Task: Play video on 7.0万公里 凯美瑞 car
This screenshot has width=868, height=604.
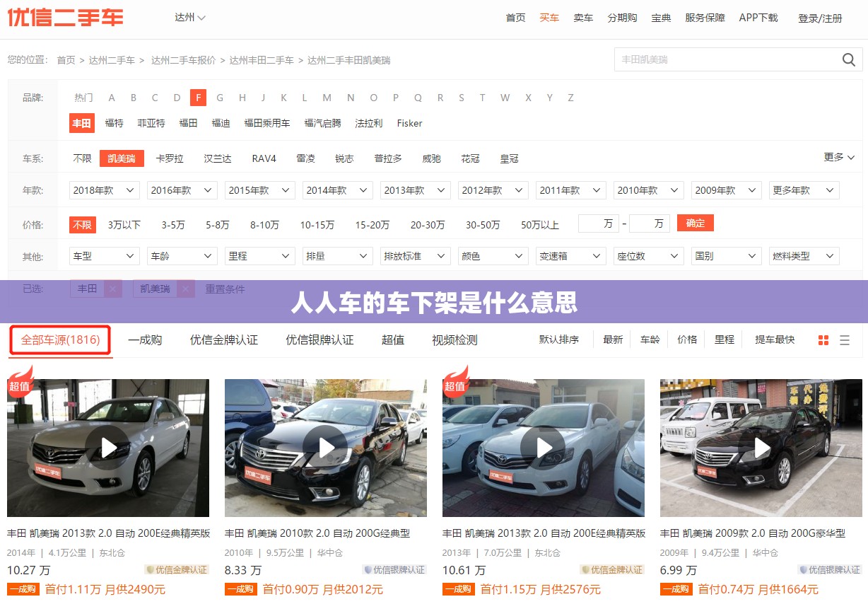Action: click(x=543, y=447)
